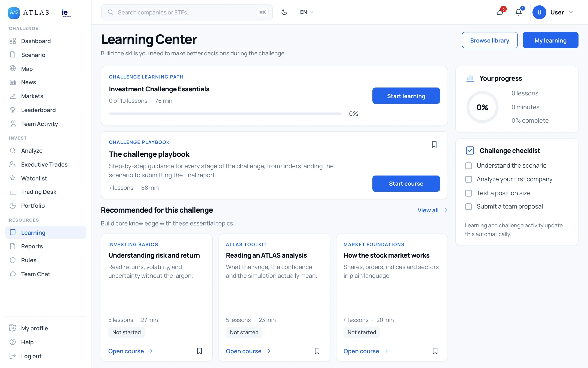Viewport: 588px width, 368px height.
Task: Click the ⌘K shortcut badge
Action: (262, 12)
